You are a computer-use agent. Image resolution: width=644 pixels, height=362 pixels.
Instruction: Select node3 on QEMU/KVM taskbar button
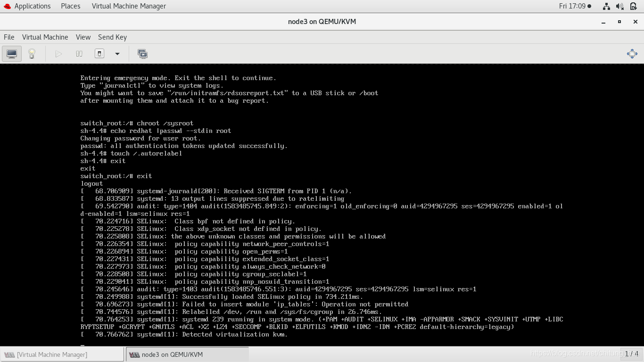pos(187,354)
